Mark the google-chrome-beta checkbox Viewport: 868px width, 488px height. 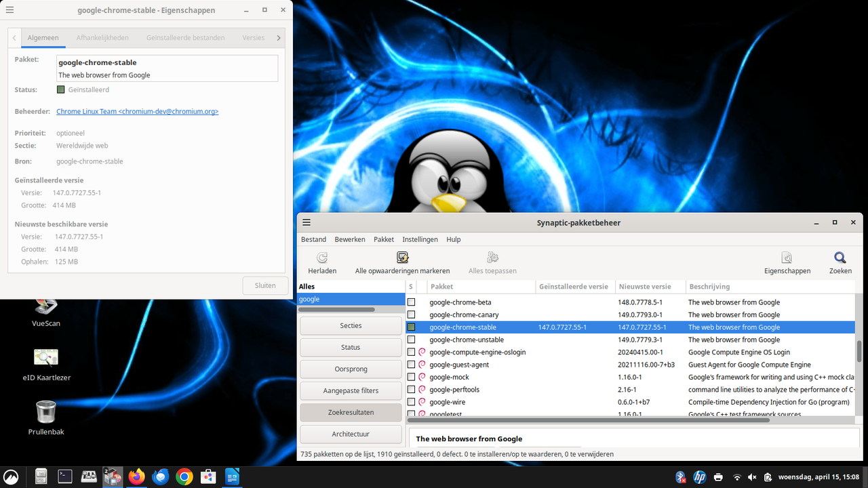(x=411, y=302)
